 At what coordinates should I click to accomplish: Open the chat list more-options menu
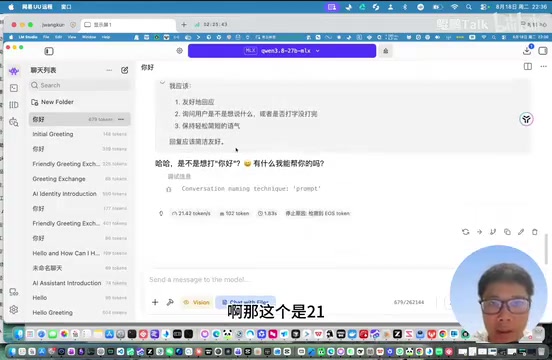pos(109,70)
